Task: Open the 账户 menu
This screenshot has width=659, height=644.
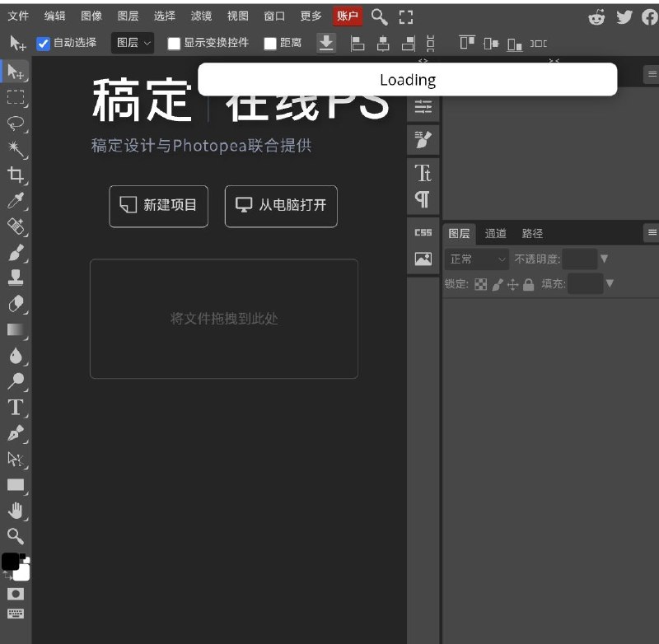Action: 347,16
